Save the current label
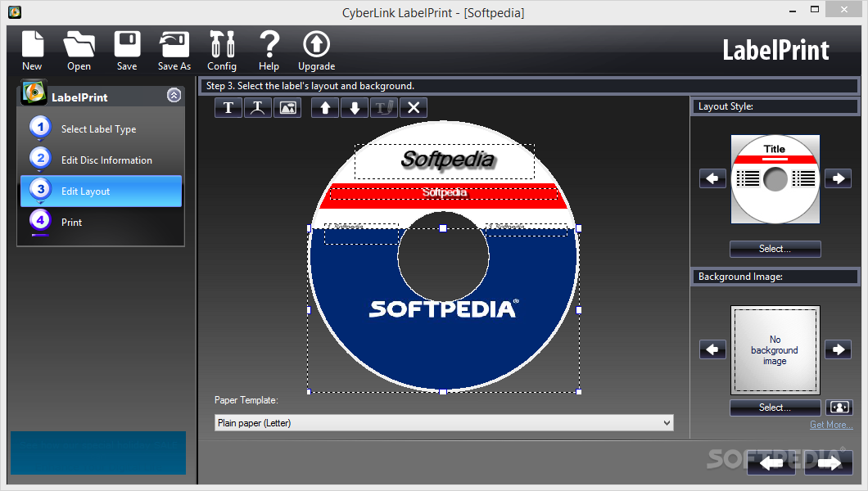The height and width of the screenshot is (491, 868). tap(127, 51)
